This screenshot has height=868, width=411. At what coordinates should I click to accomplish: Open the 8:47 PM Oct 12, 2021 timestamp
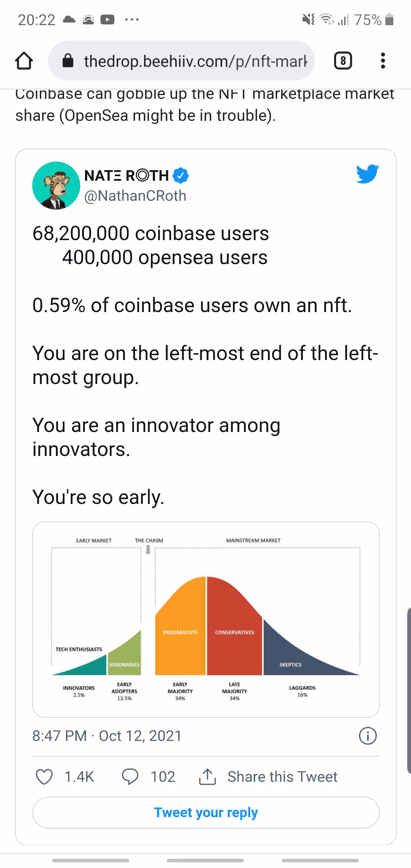[x=107, y=736]
